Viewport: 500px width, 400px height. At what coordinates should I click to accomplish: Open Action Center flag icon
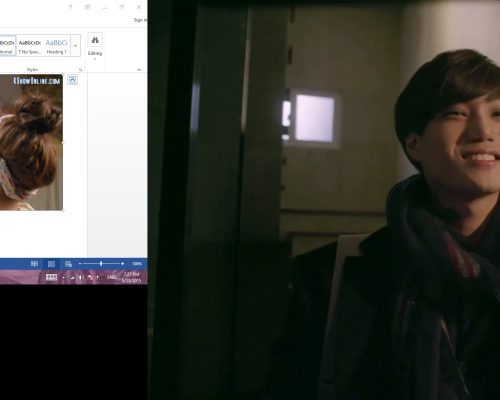click(90, 278)
